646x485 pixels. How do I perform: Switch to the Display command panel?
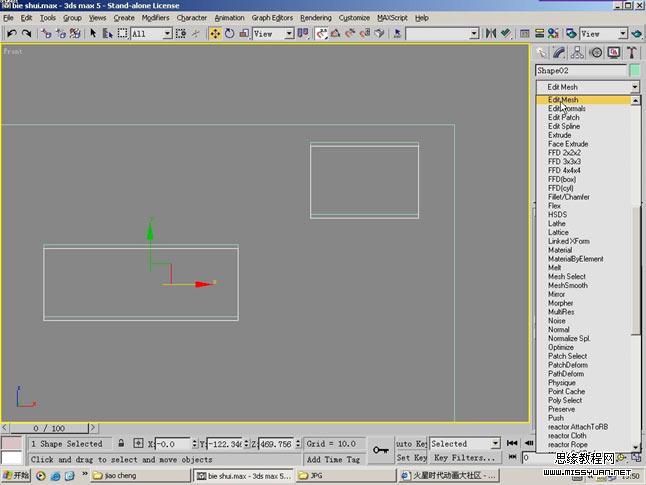pos(614,52)
